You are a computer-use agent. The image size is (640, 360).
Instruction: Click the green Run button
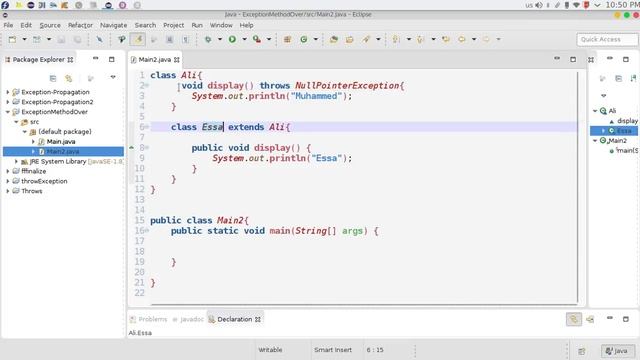point(232,39)
